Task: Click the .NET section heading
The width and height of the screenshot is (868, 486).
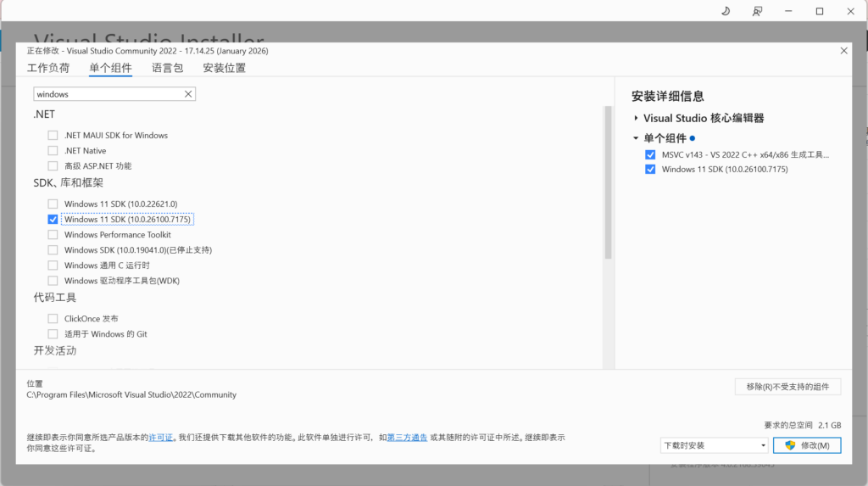Action: [44, 115]
